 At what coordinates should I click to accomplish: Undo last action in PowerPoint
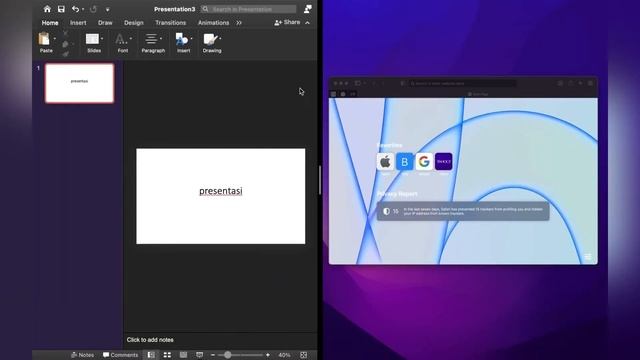coord(75,9)
